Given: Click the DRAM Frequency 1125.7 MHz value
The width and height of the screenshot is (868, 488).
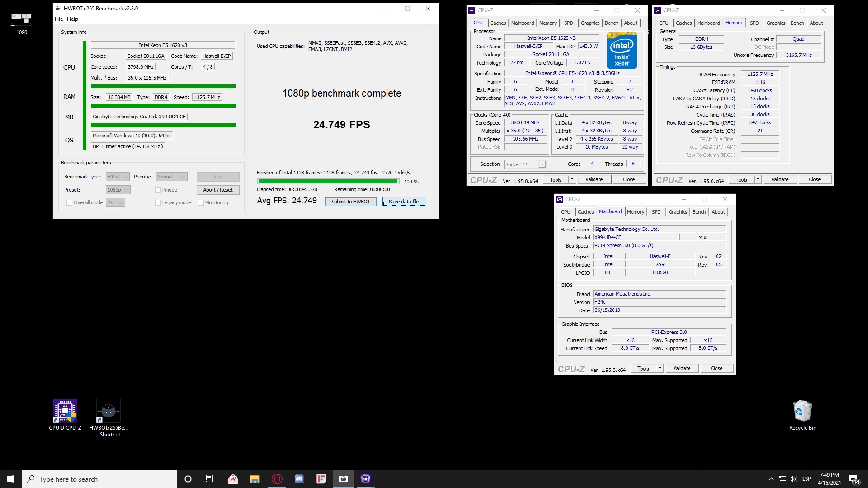Looking at the screenshot, I should [759, 75].
